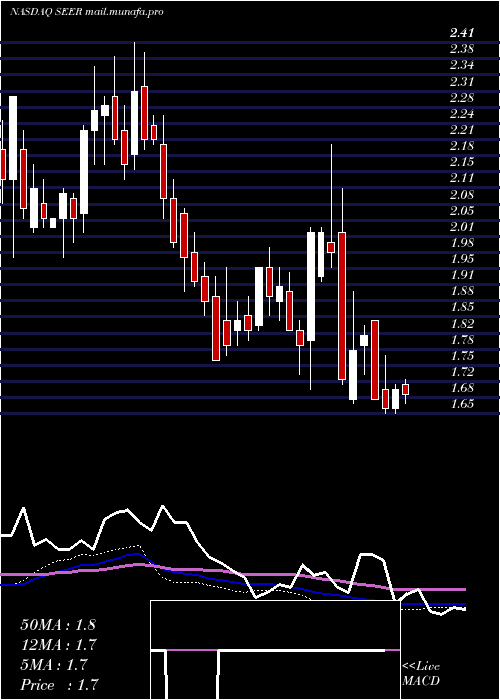Click the 2.08 price axis label

[x=462, y=194]
